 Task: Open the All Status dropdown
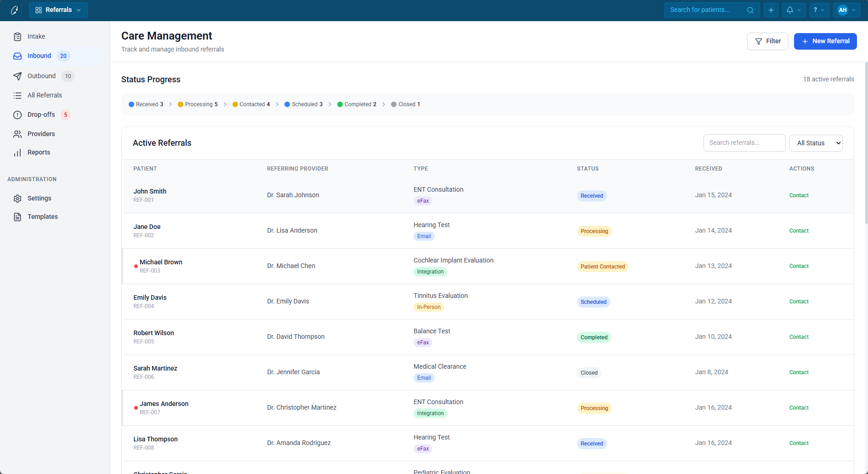[x=816, y=143]
